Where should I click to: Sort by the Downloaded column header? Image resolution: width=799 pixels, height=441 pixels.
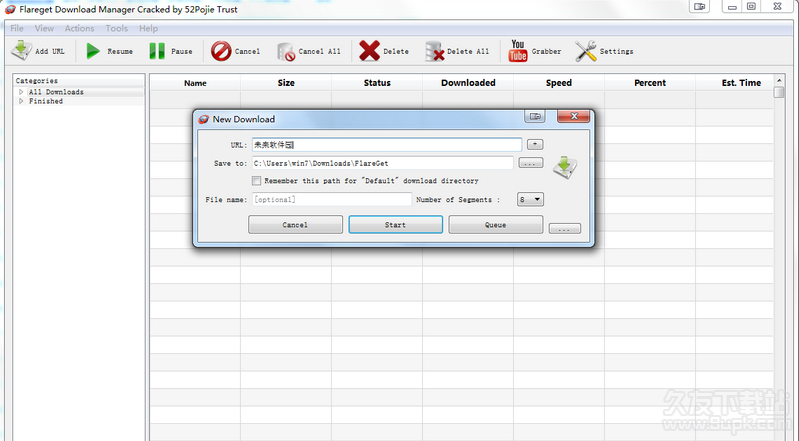pos(468,83)
